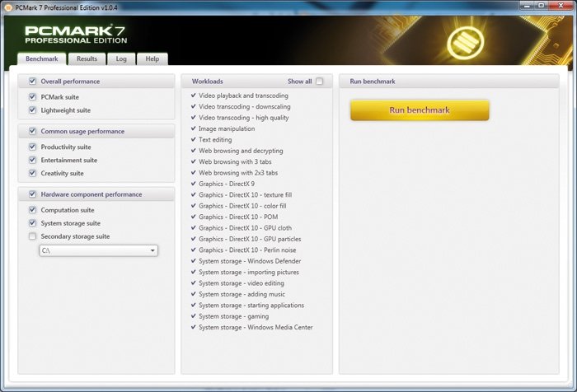Image resolution: width=577 pixels, height=392 pixels.
Task: Click the Overall performance label
Action: tap(70, 82)
